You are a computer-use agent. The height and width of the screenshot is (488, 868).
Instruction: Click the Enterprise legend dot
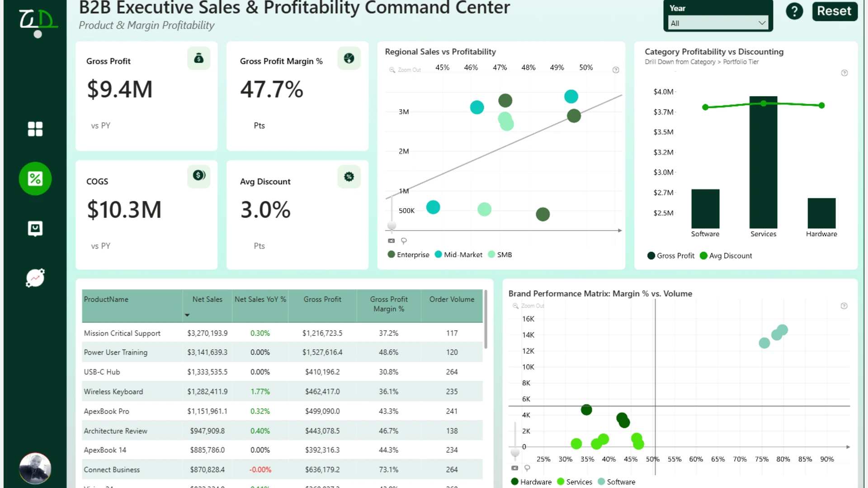click(392, 254)
